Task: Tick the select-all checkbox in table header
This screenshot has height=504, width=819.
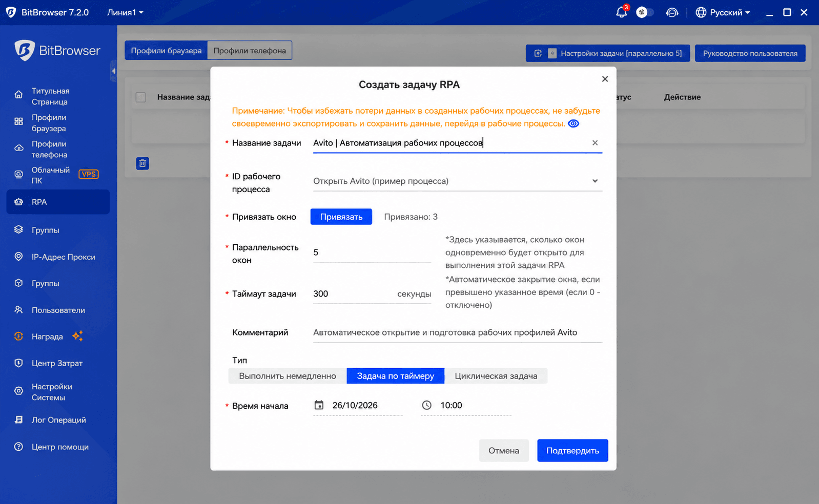Action: tap(141, 97)
